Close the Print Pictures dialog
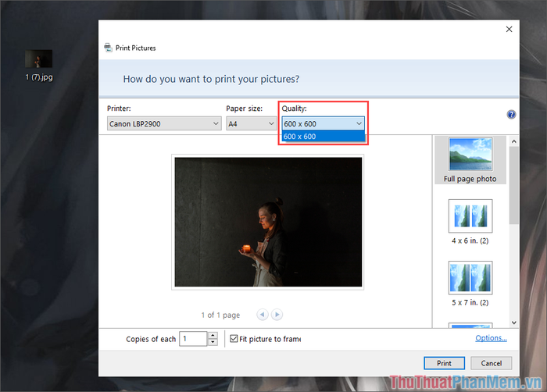 pos(509,30)
